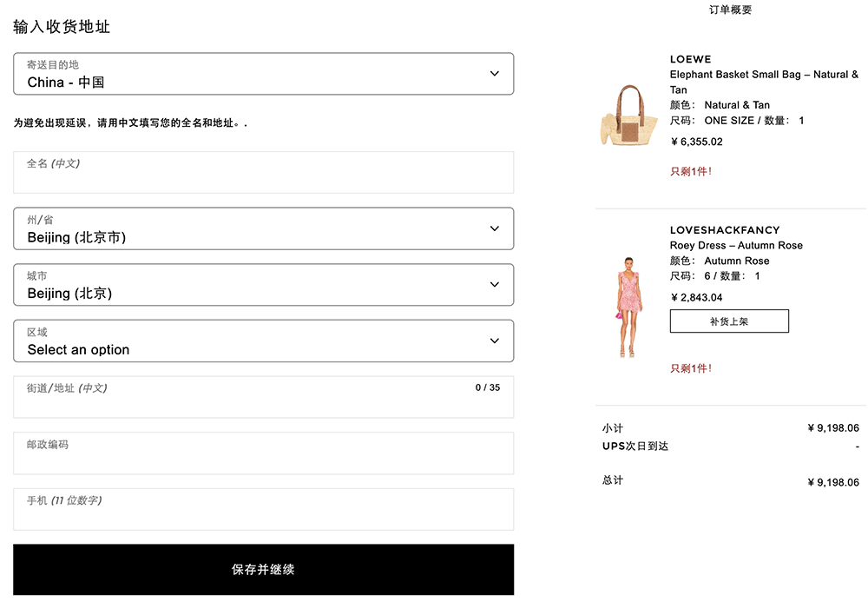Click the 补货上架 restock button
The height and width of the screenshot is (602, 868).
point(729,321)
